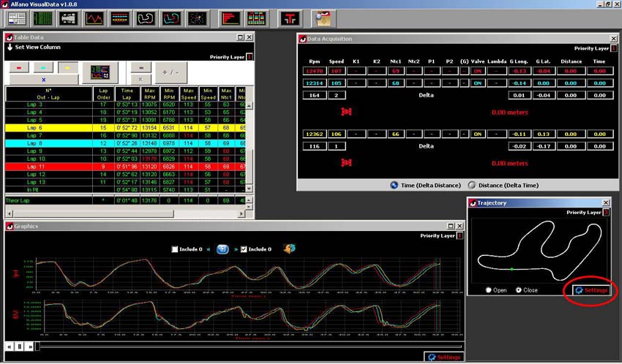Click the multi-graph display icon button in Table Data
Image resolution: width=622 pixels, height=364 pixels.
coord(100,72)
